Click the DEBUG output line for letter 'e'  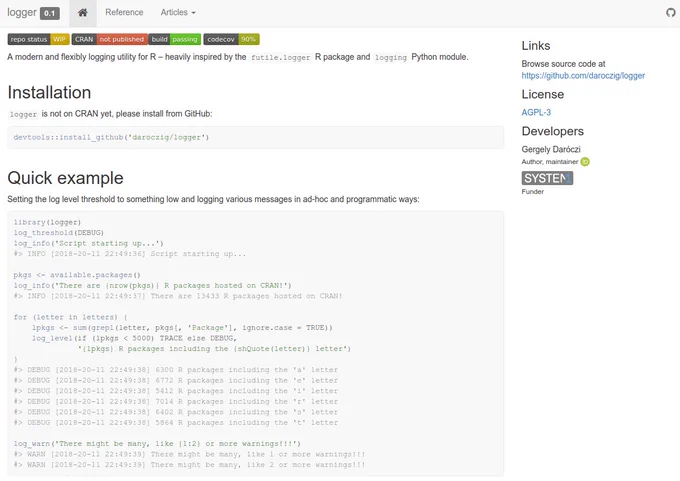point(176,380)
